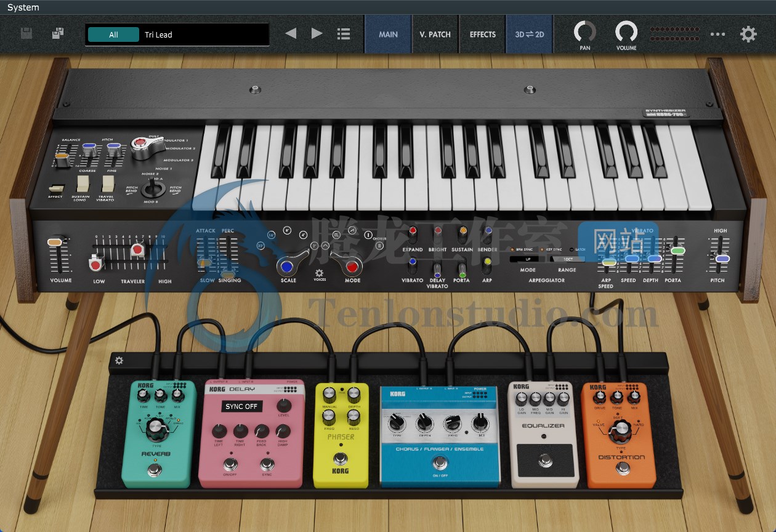Select the 8' scale footage icon
The width and height of the screenshot is (776, 532).
click(286, 230)
